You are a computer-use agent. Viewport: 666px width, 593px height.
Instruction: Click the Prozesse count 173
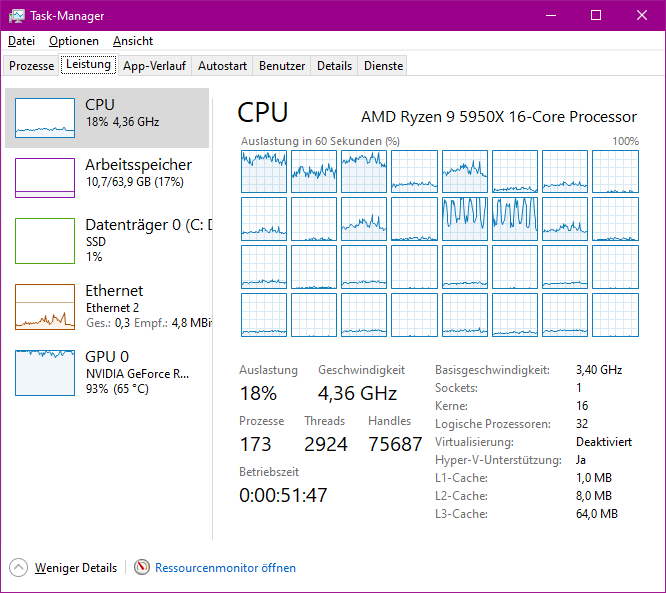point(255,444)
